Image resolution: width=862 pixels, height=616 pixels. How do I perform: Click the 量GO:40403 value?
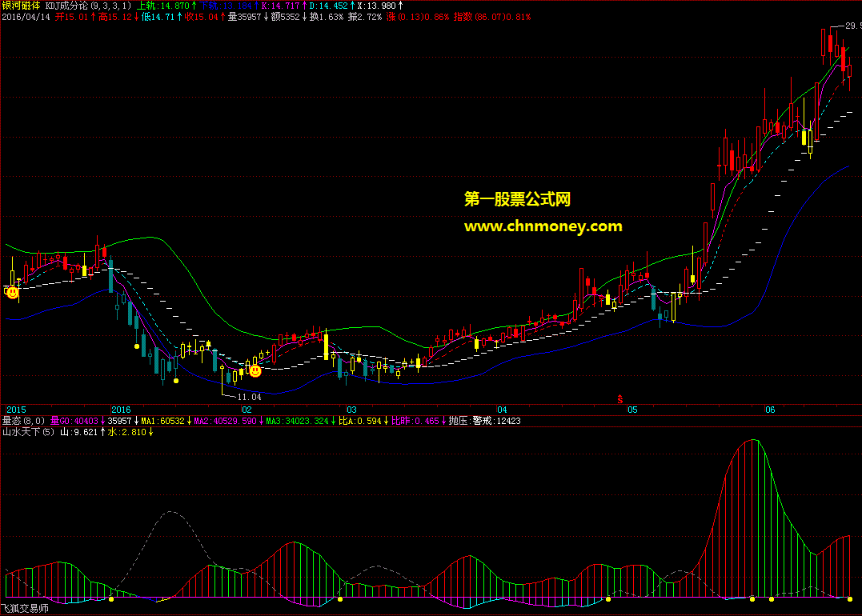click(74, 421)
